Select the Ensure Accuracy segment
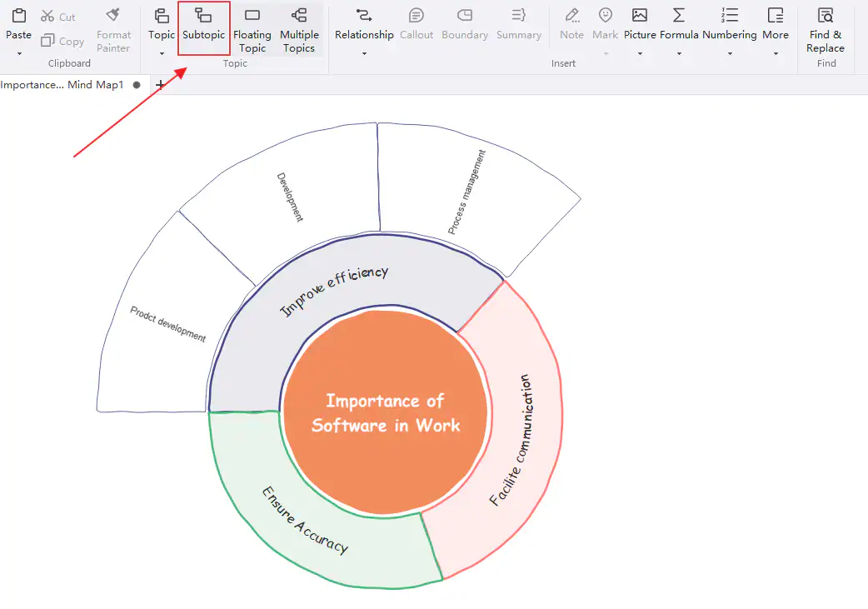 304,521
